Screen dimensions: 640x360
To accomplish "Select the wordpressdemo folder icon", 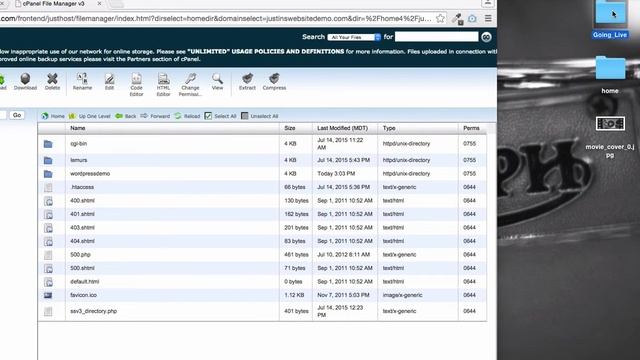I will 48,174.
